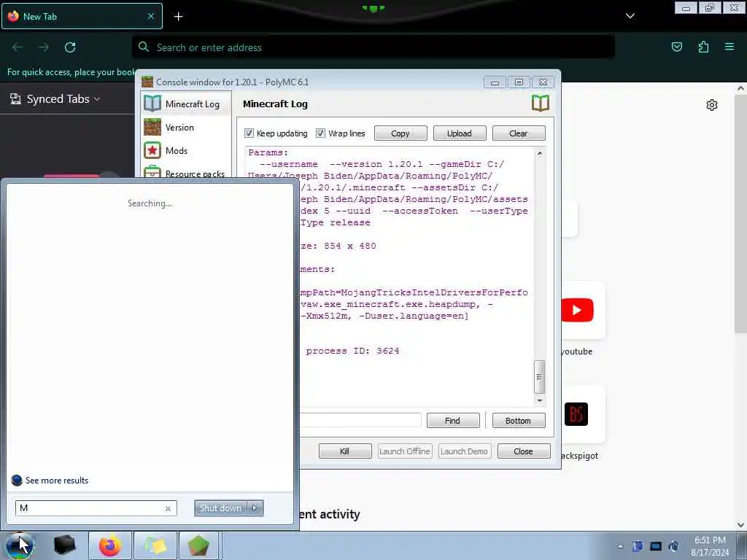
Task: Open a new Firefox tab
Action: tap(178, 17)
